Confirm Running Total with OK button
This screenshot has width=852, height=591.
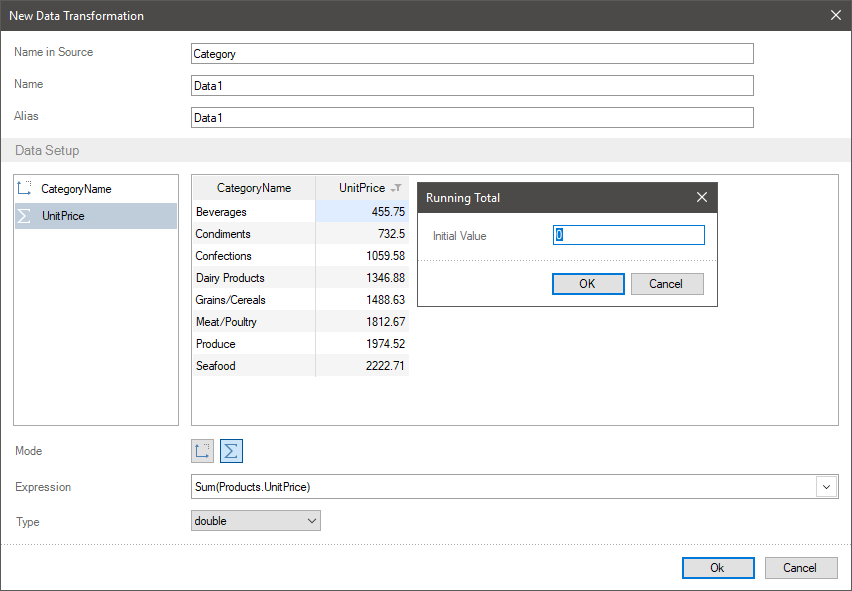[x=588, y=284]
